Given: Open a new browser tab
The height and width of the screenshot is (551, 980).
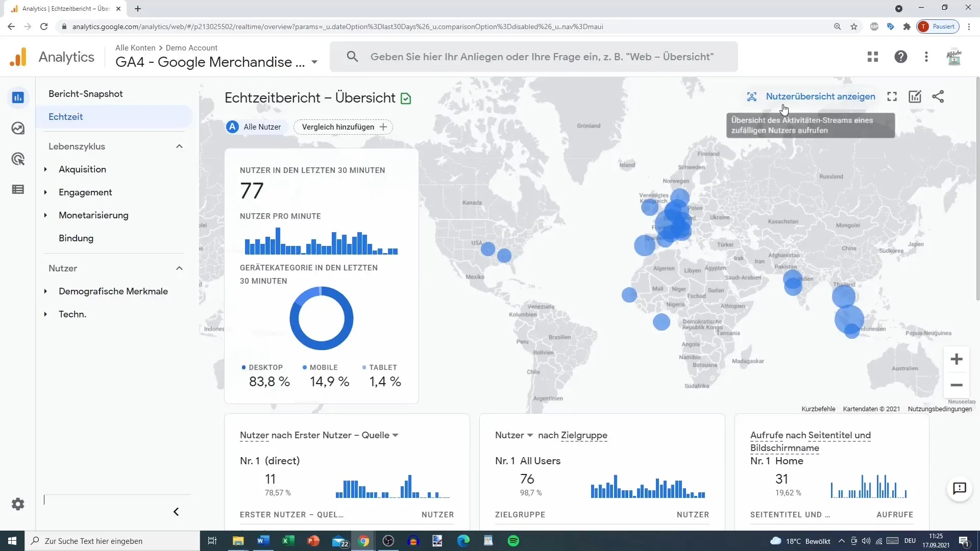Looking at the screenshot, I should point(138,9).
